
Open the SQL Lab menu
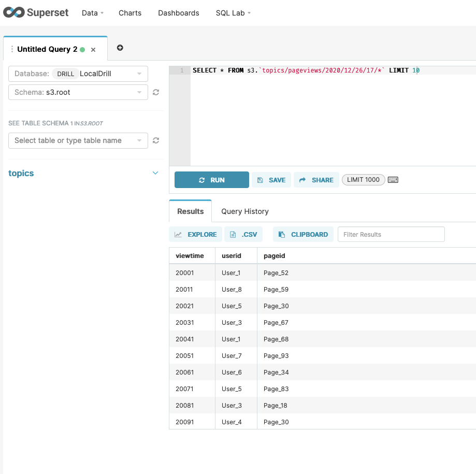tap(233, 13)
